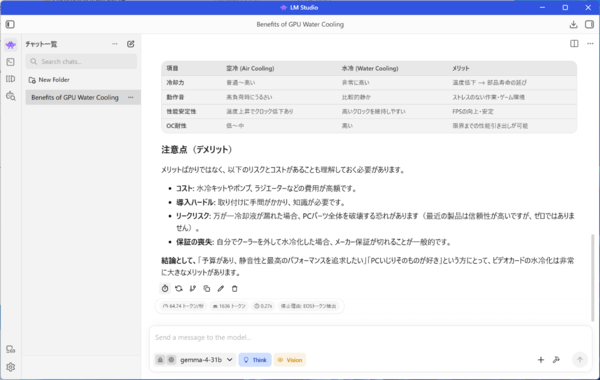
Task: Open the chat list more options menu
Action: 115,44
